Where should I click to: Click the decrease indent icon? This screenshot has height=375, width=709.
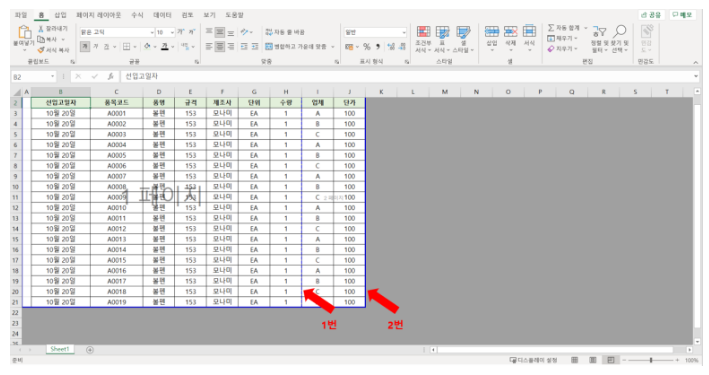click(x=244, y=46)
